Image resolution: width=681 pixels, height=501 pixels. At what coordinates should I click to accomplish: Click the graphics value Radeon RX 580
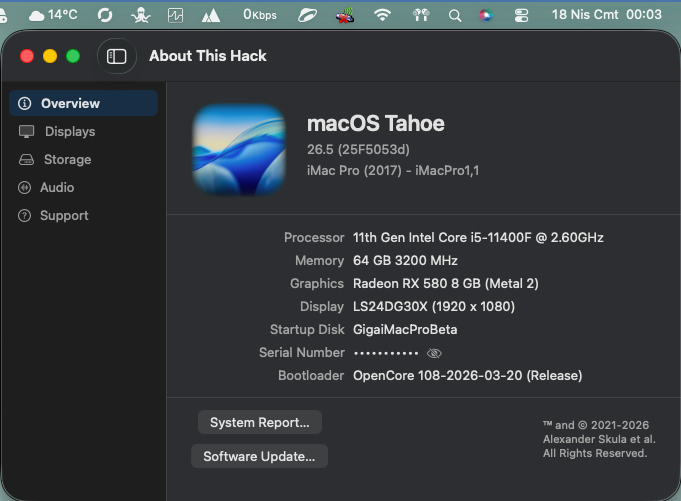446,283
